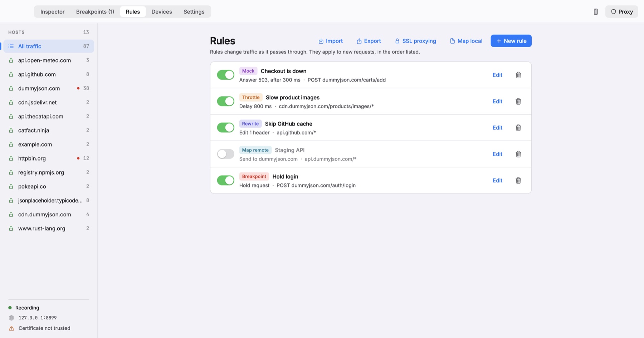644x338 pixels.
Task: Click the lock icon beside registry.npmjs.org
Action: [11, 172]
